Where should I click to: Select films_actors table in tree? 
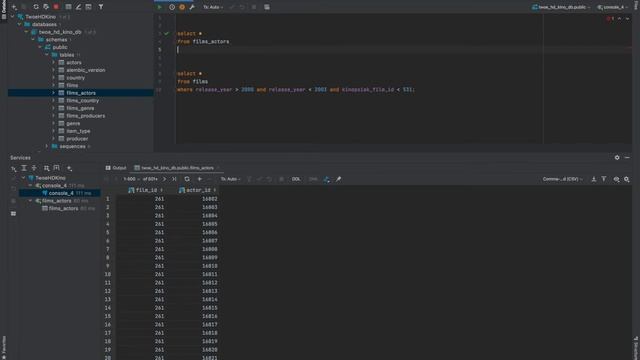(81, 93)
